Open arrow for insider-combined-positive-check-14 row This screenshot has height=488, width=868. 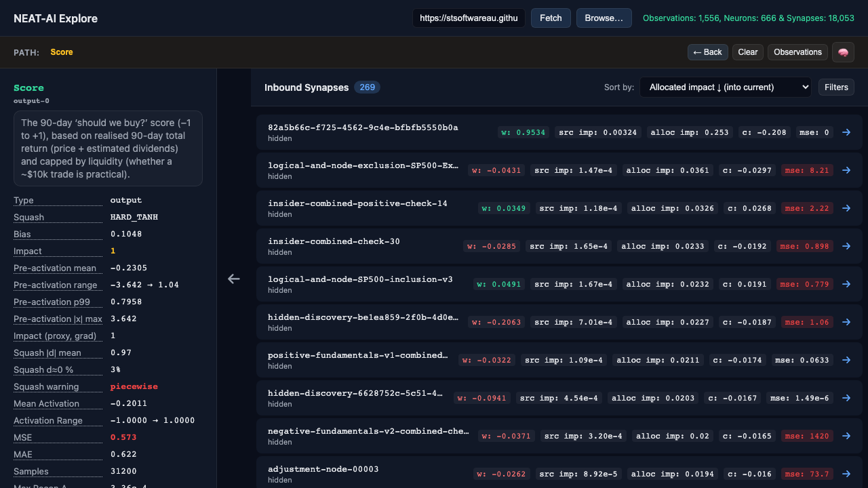(x=846, y=208)
